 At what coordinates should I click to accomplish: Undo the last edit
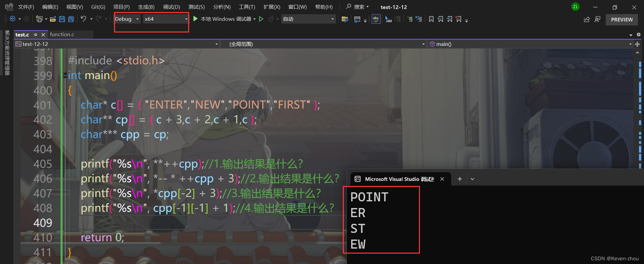coord(84,19)
